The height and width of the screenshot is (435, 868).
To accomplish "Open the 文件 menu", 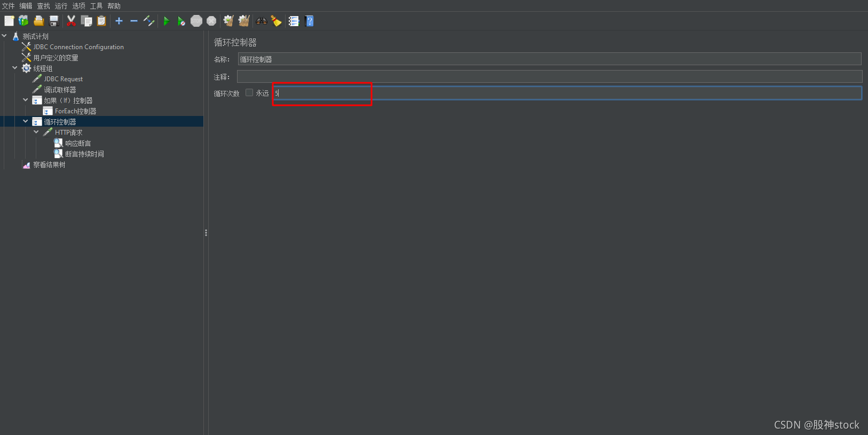I will click(x=9, y=6).
